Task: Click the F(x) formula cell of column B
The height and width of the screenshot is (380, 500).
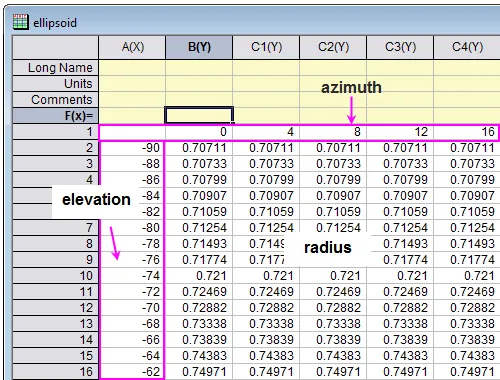Action: (199, 115)
